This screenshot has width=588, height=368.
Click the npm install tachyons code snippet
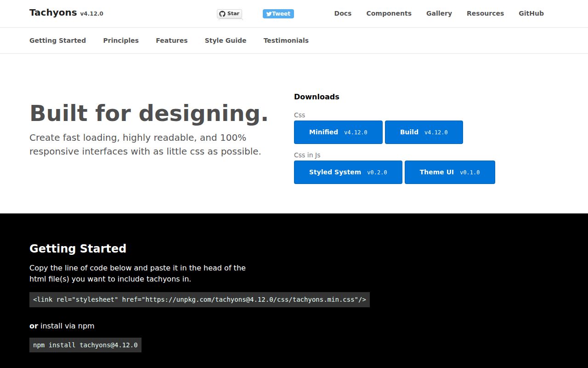(85, 345)
